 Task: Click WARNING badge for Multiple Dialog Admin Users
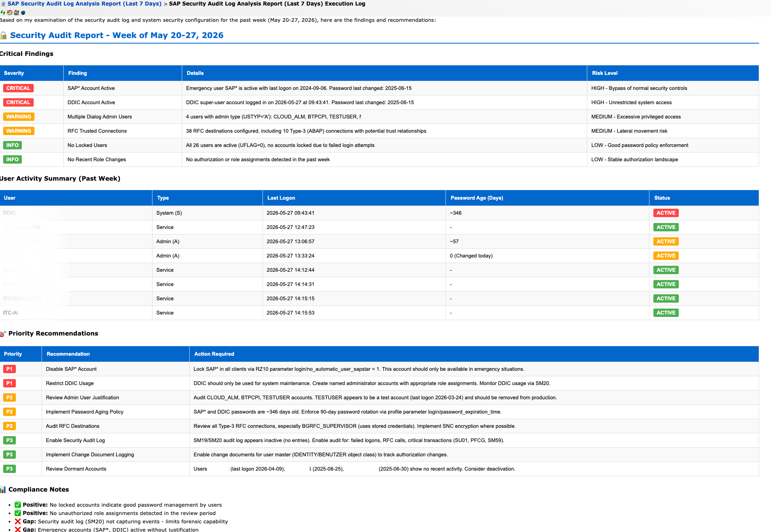point(19,117)
